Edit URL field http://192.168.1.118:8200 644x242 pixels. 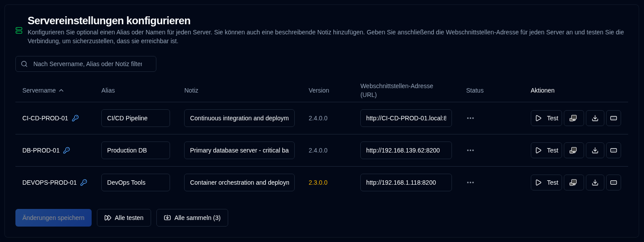click(x=406, y=182)
